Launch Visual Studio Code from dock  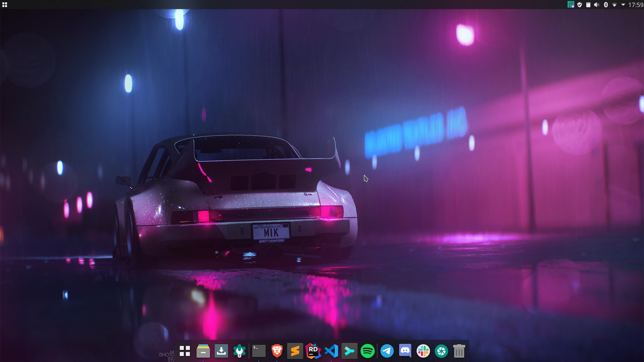point(331,351)
